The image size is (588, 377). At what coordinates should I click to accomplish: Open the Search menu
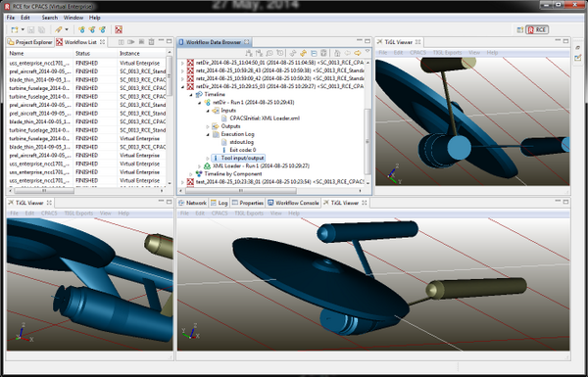tap(50, 18)
